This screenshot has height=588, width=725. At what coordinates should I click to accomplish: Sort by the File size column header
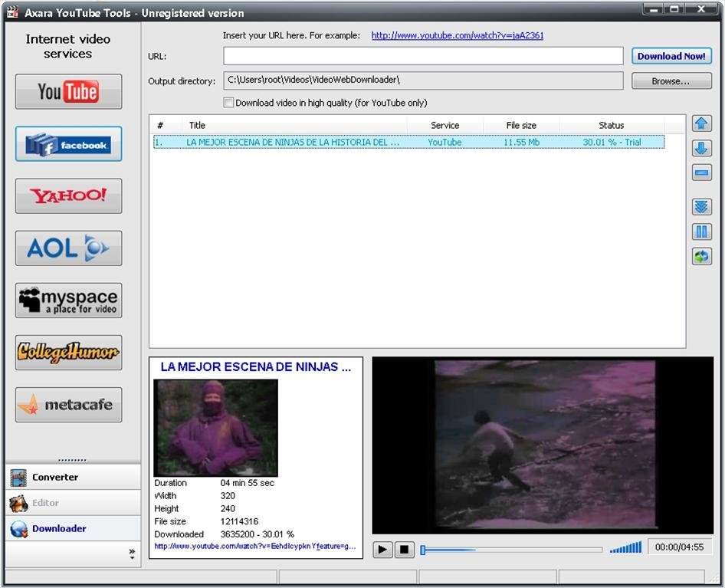point(521,126)
